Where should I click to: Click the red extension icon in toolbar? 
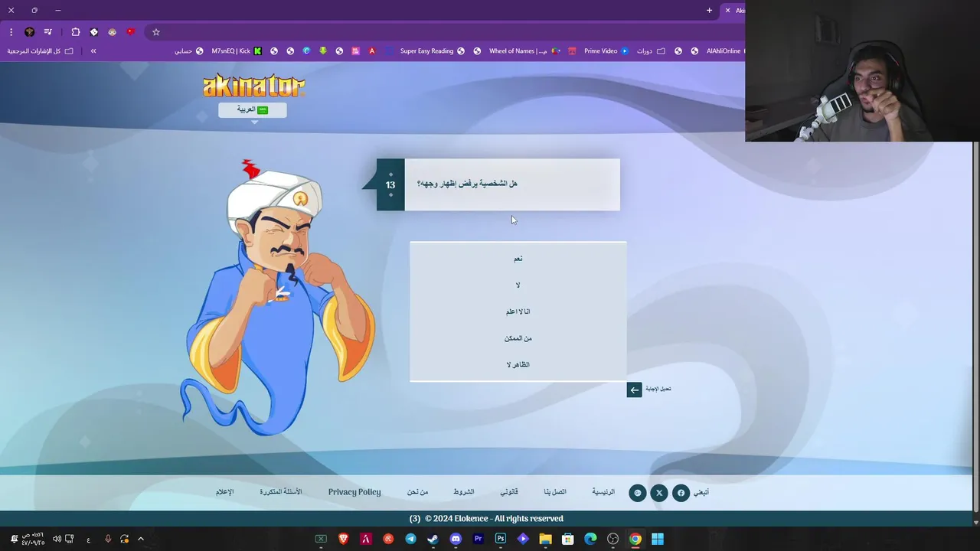coord(131,32)
